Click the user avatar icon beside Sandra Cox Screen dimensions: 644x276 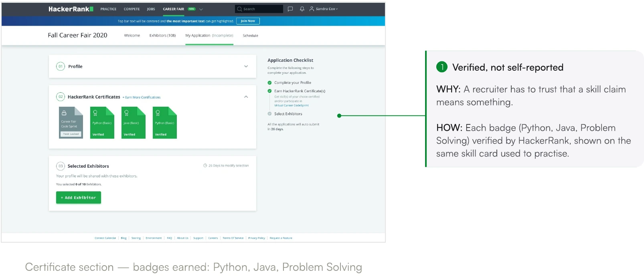[312, 9]
